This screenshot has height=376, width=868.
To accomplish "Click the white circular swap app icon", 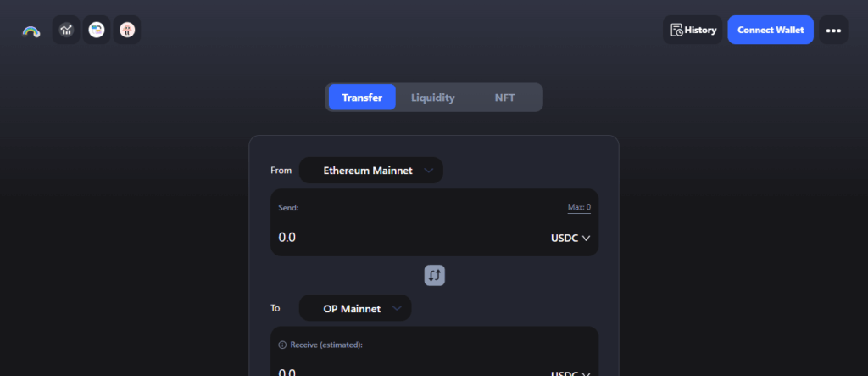I will pyautogui.click(x=97, y=31).
